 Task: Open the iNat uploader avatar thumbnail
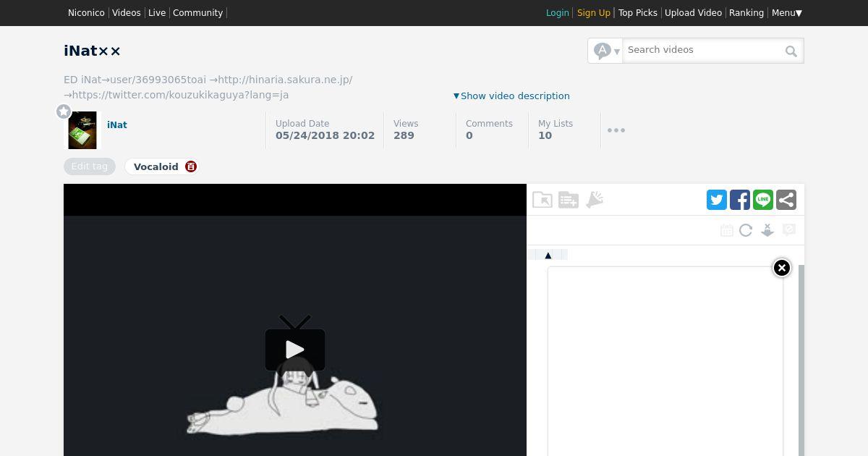pyautogui.click(x=82, y=130)
